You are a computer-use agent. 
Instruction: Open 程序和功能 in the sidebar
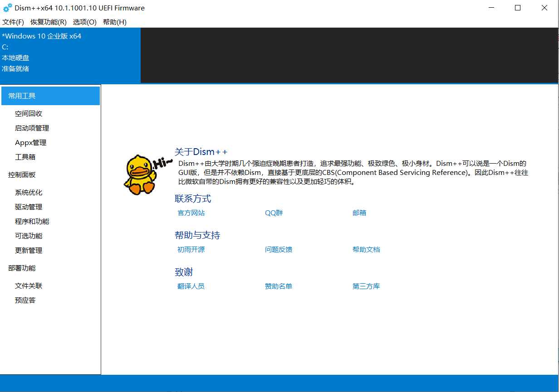click(x=32, y=222)
